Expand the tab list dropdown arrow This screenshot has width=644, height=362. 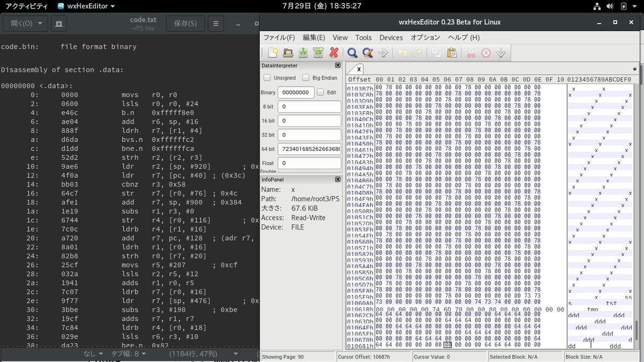click(x=635, y=69)
